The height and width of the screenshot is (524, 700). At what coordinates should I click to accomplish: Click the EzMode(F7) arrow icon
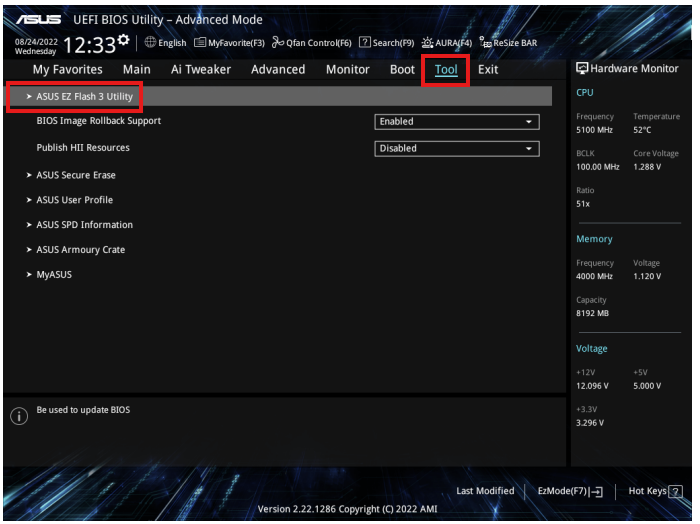[596, 491]
